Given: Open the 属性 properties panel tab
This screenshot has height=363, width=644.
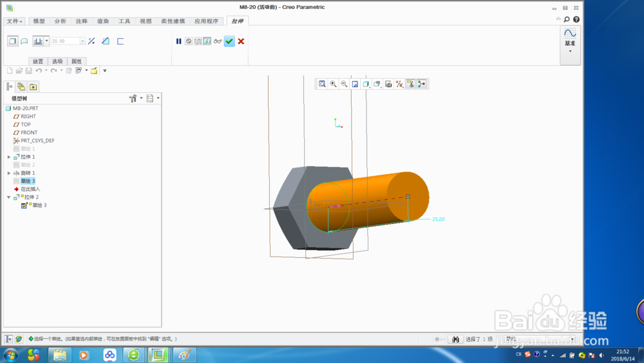Looking at the screenshot, I should (77, 61).
